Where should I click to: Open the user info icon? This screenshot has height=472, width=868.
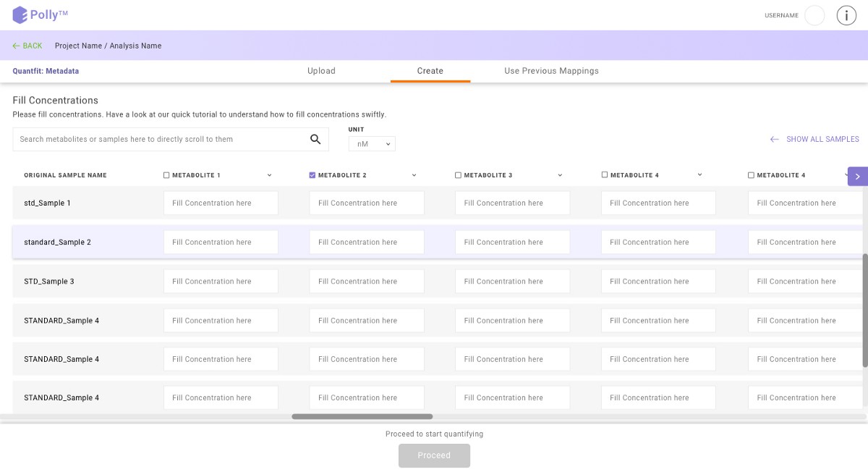846,14
